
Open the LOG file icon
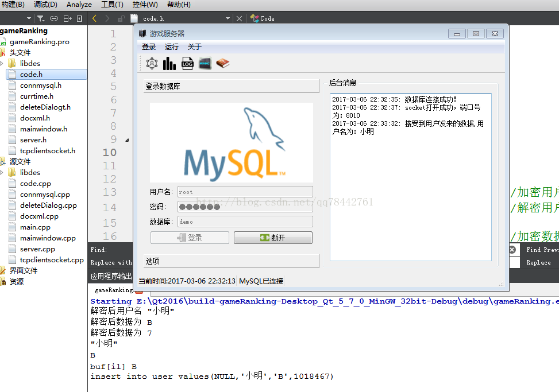coord(187,63)
